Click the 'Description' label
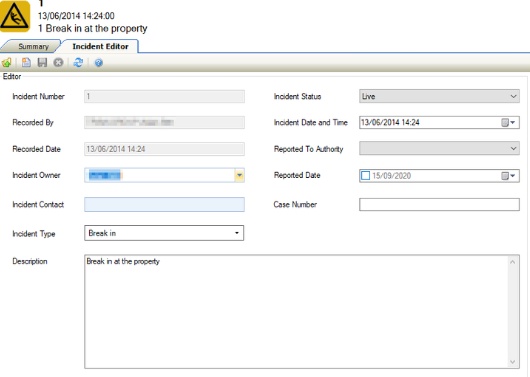This screenshot has width=530, height=377. (30, 261)
